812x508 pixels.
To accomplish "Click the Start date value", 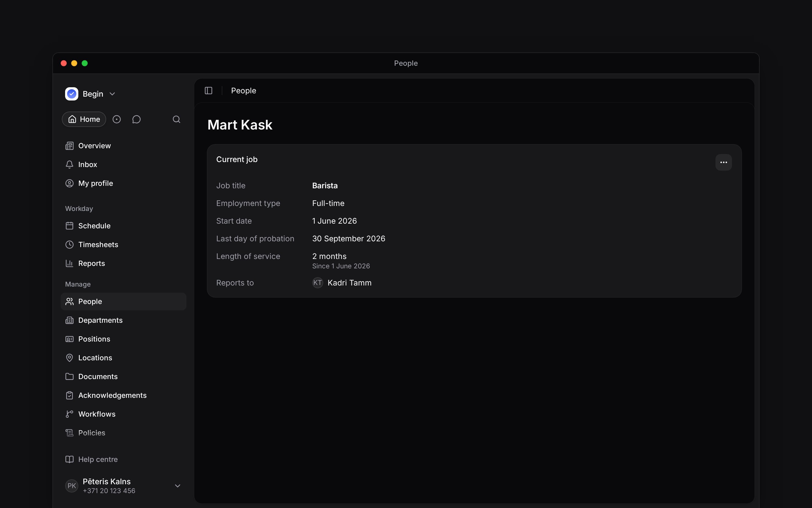I will pyautogui.click(x=334, y=221).
